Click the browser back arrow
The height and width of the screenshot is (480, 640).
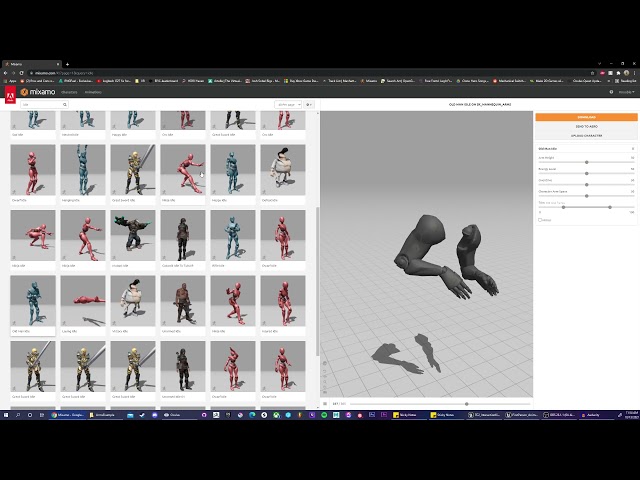coord(6,73)
